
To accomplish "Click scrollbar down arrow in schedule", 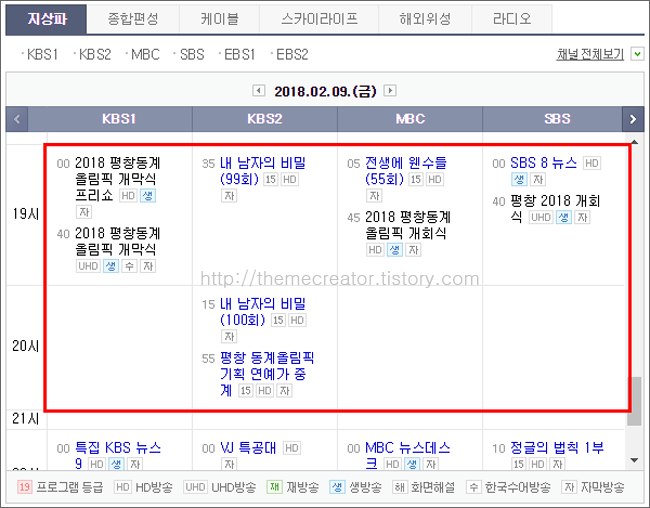I will tap(634, 460).
